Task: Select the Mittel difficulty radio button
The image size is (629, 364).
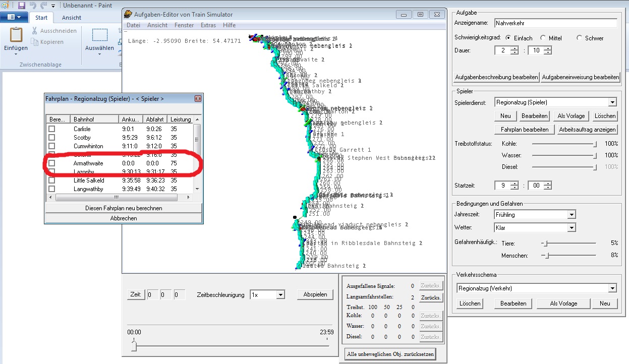Action: [543, 38]
